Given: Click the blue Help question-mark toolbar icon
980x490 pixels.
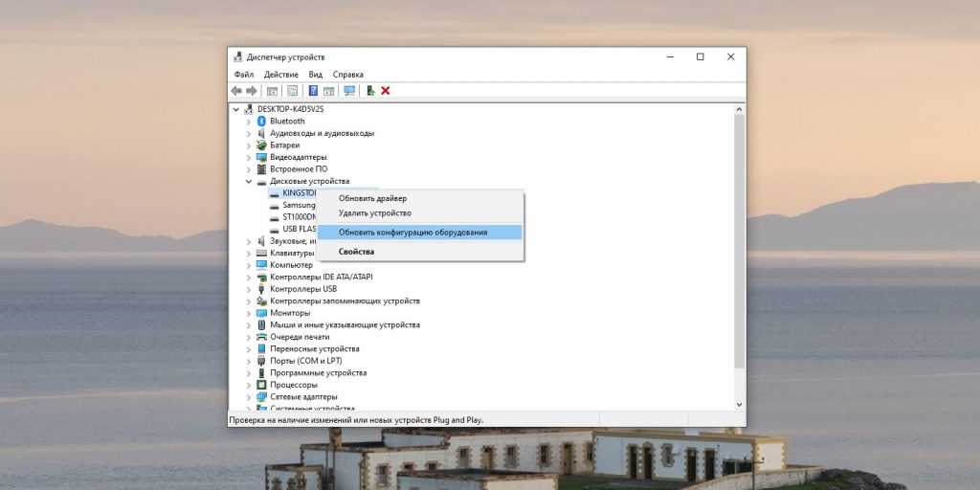Looking at the screenshot, I should pos(313,91).
